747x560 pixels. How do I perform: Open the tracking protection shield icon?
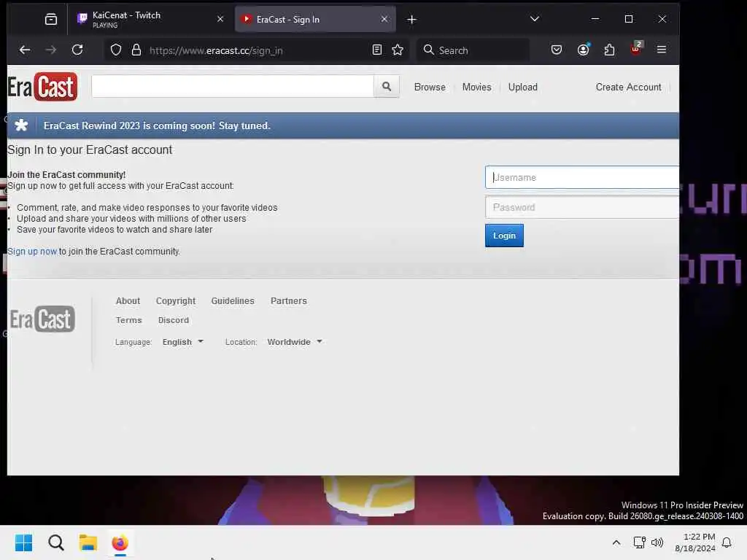[116, 50]
